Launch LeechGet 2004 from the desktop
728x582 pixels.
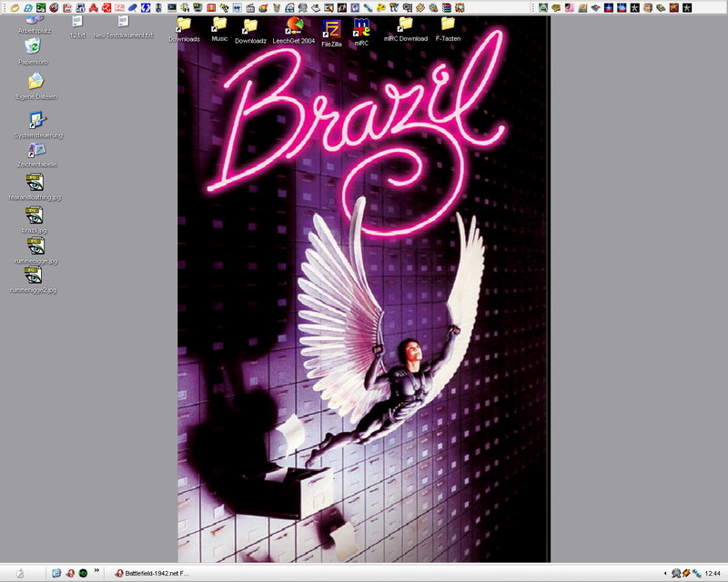click(294, 31)
